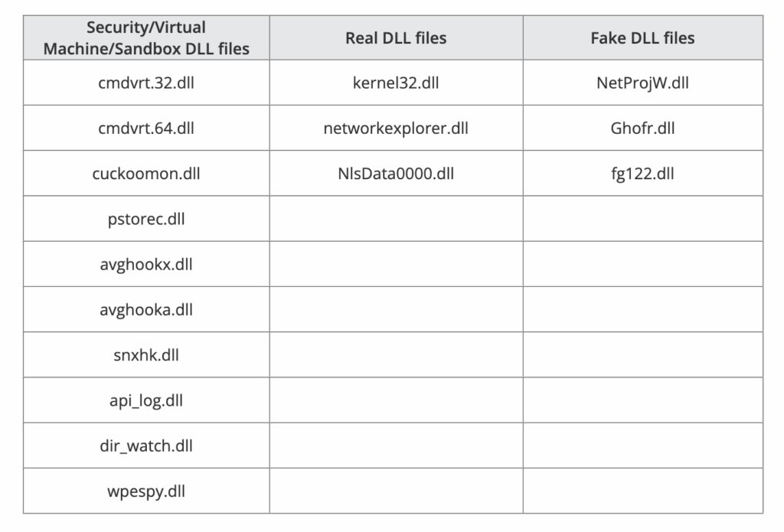Select the pstorec.dll table cell

[x=146, y=219]
